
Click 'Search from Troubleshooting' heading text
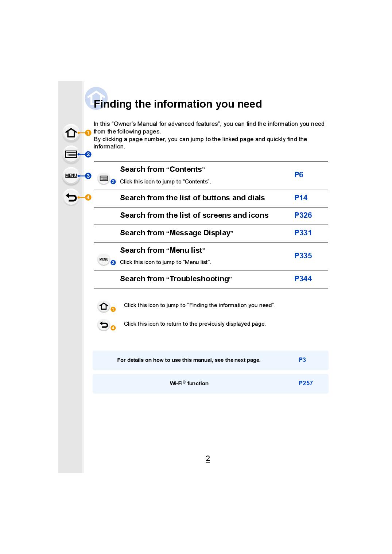176,279
